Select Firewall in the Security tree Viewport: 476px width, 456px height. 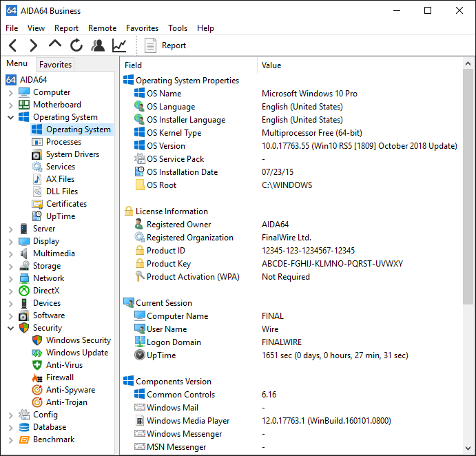(59, 377)
